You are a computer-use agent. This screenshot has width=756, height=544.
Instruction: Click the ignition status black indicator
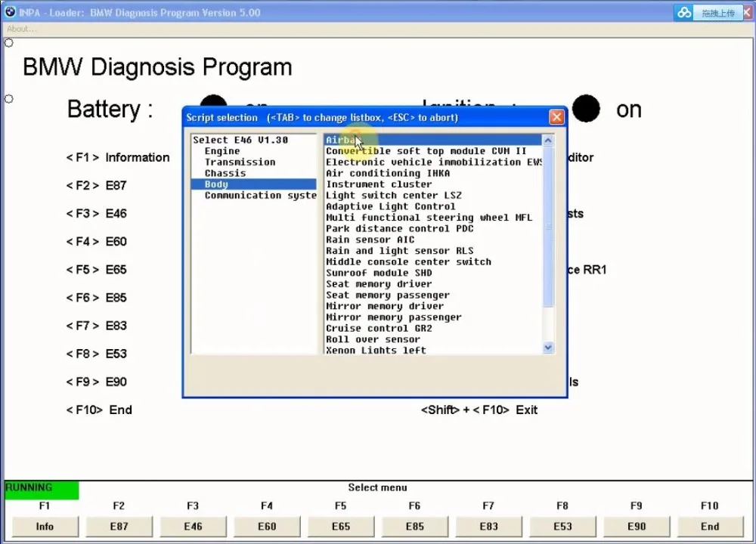[586, 108]
